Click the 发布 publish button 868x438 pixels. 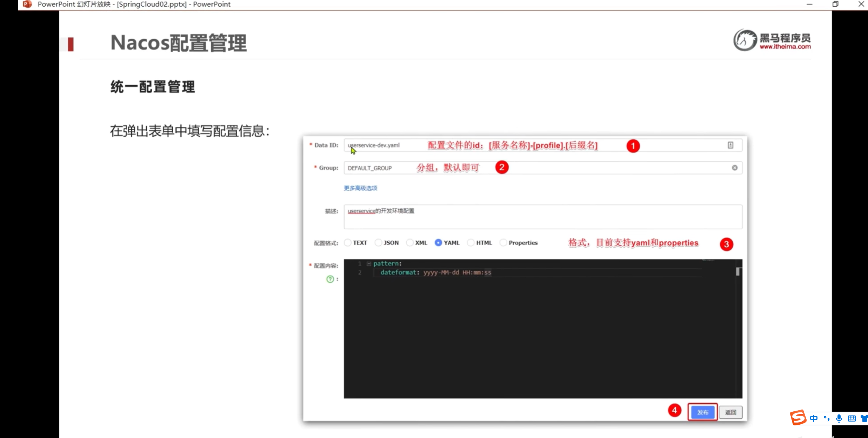click(702, 412)
